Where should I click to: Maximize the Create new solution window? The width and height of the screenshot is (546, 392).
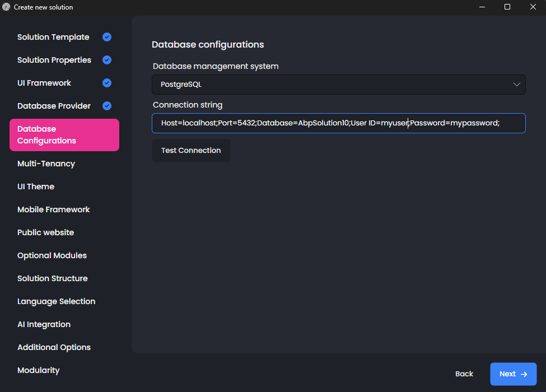(x=507, y=7)
